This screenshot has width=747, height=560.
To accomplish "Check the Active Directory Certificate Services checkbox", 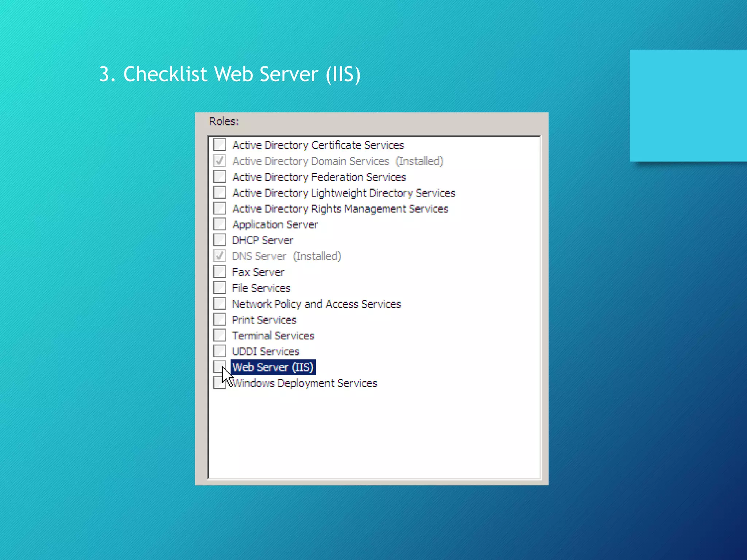I will 219,145.
